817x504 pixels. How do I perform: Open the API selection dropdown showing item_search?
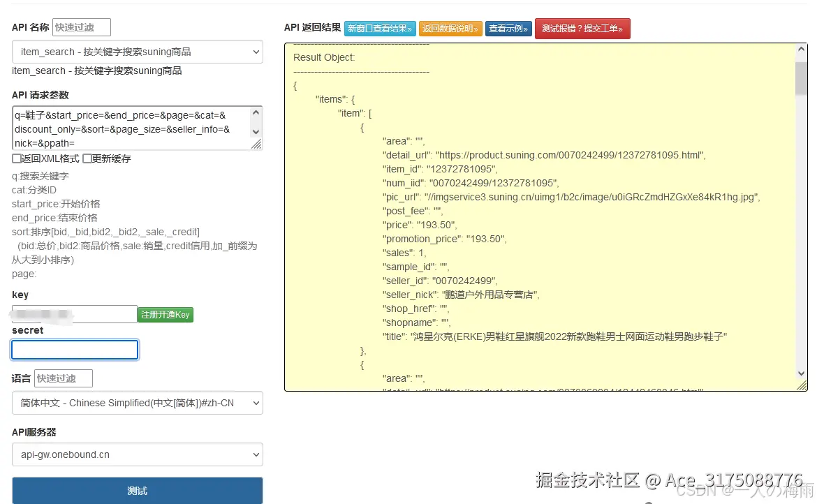pyautogui.click(x=137, y=52)
